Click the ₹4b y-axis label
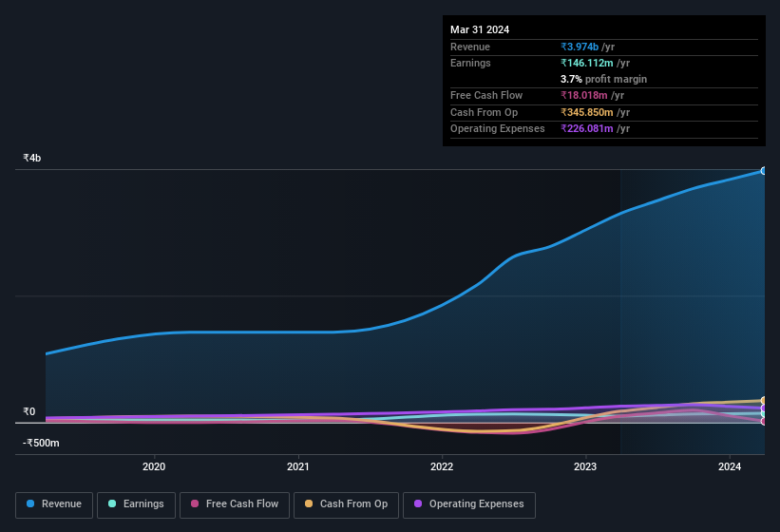 (x=32, y=158)
